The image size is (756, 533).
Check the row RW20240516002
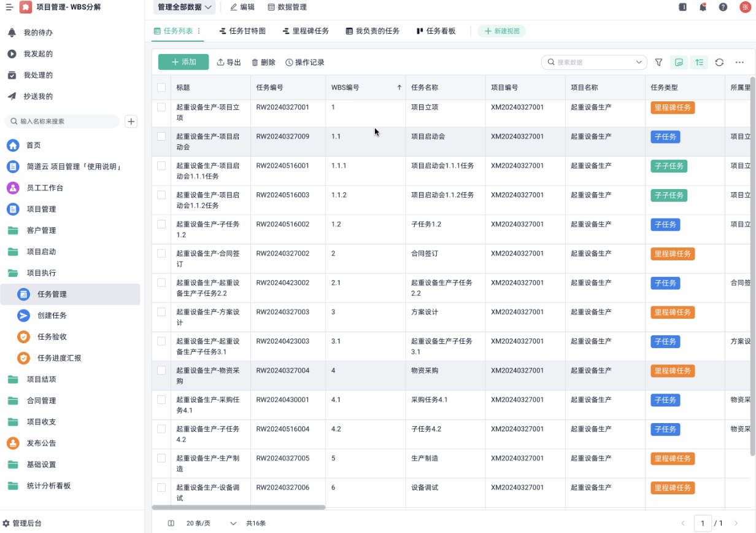pyautogui.click(x=161, y=224)
